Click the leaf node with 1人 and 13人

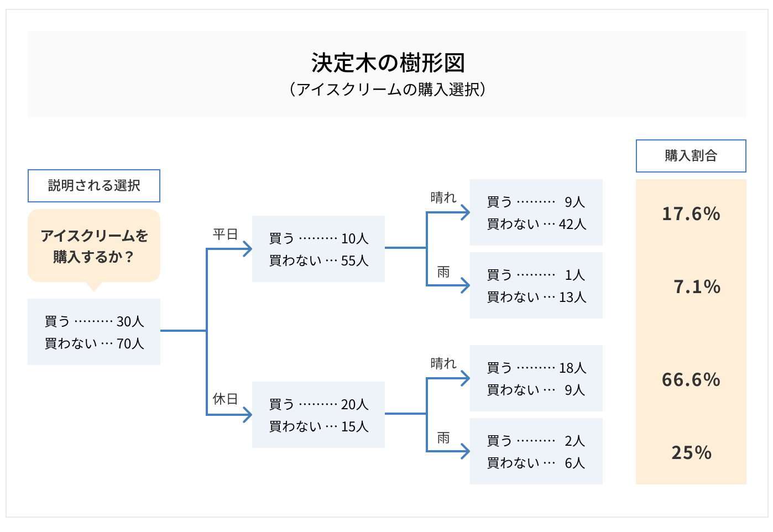click(536, 285)
